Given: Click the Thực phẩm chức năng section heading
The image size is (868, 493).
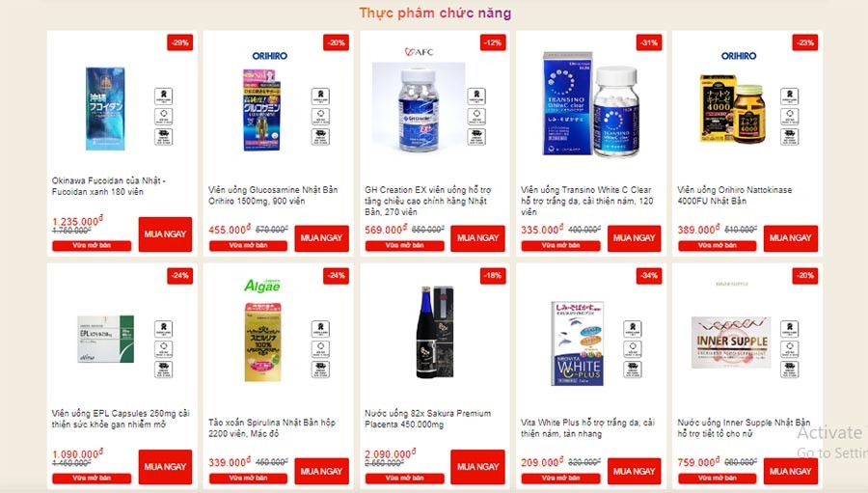Looking at the screenshot, I should tap(435, 13).
